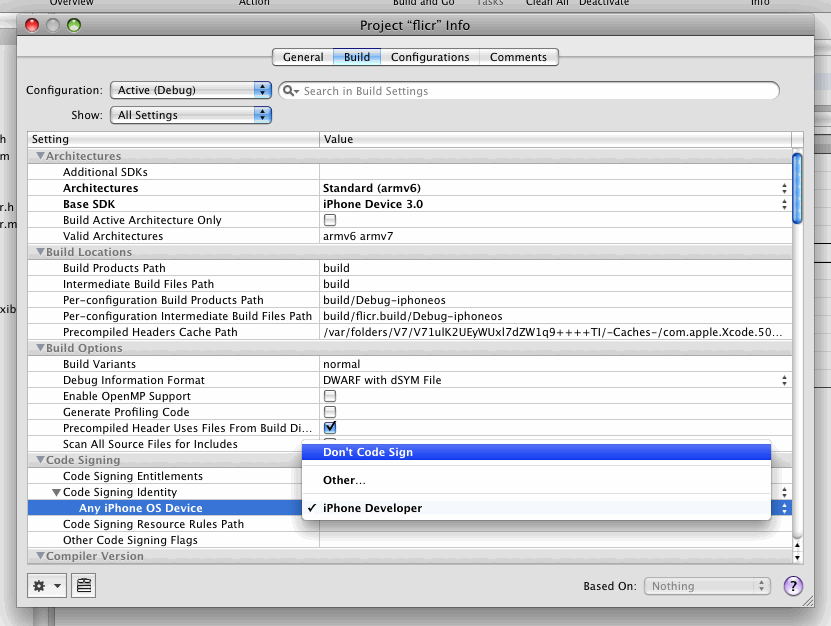Click the normal value cell

(555, 364)
